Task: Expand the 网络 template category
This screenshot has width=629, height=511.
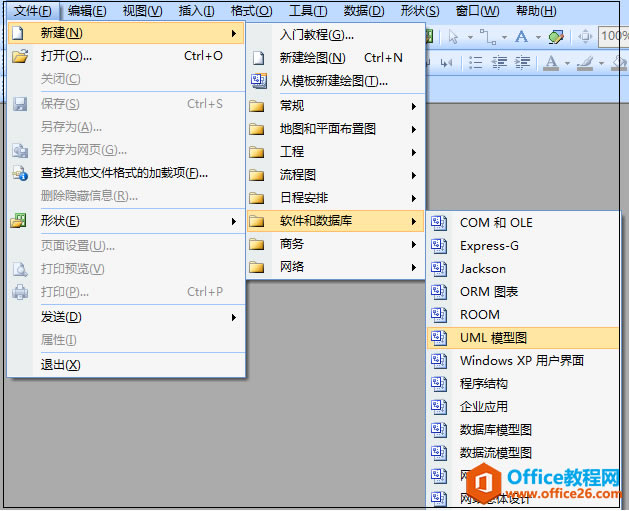Action: [336, 267]
